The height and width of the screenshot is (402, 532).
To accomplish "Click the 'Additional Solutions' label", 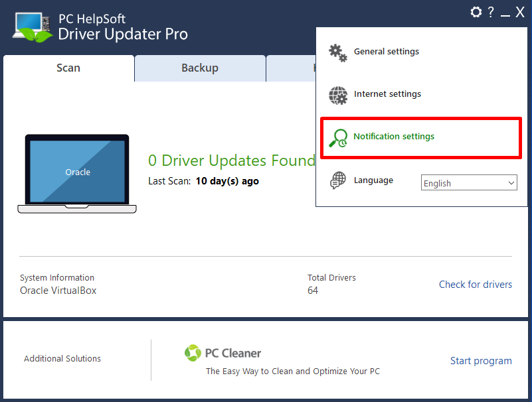I will [62, 359].
